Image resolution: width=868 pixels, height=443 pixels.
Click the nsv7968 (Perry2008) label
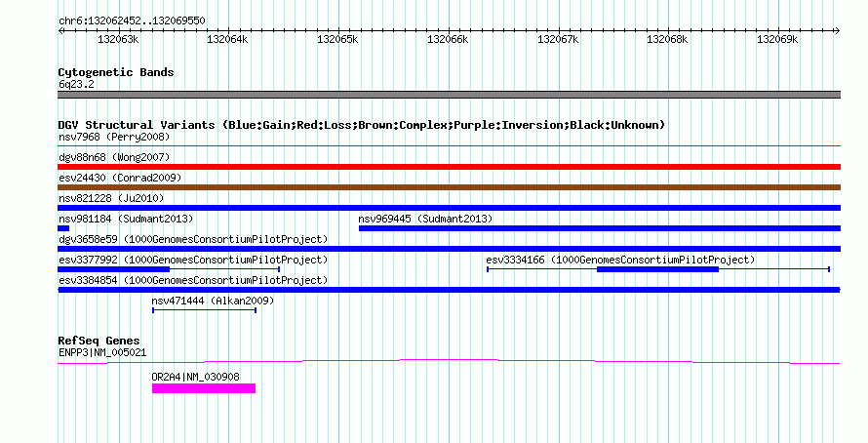pyautogui.click(x=114, y=137)
